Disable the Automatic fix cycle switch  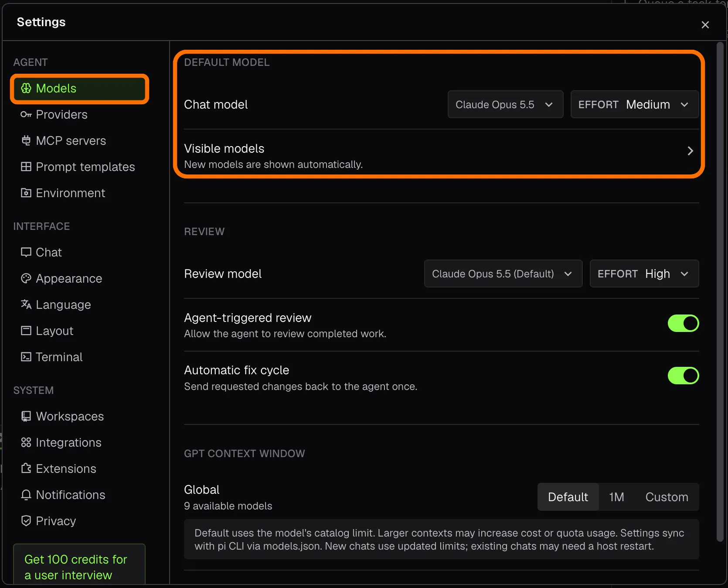click(683, 376)
